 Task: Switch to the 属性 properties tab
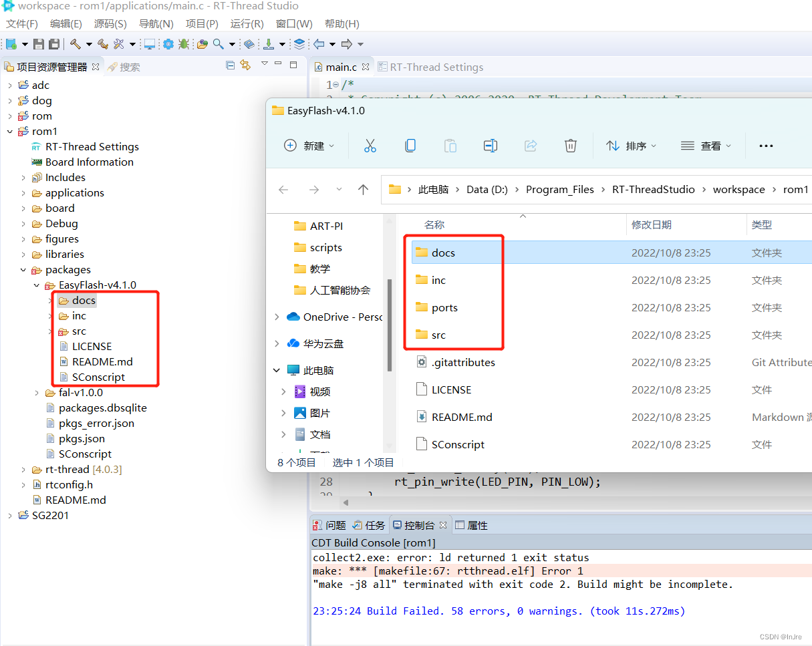click(471, 526)
